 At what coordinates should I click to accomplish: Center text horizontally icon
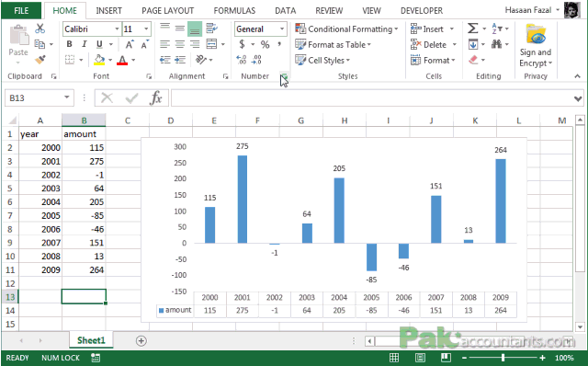tap(180, 44)
